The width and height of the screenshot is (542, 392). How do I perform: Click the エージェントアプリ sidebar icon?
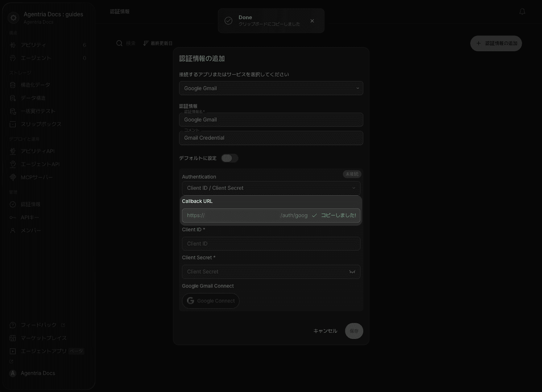point(13,351)
